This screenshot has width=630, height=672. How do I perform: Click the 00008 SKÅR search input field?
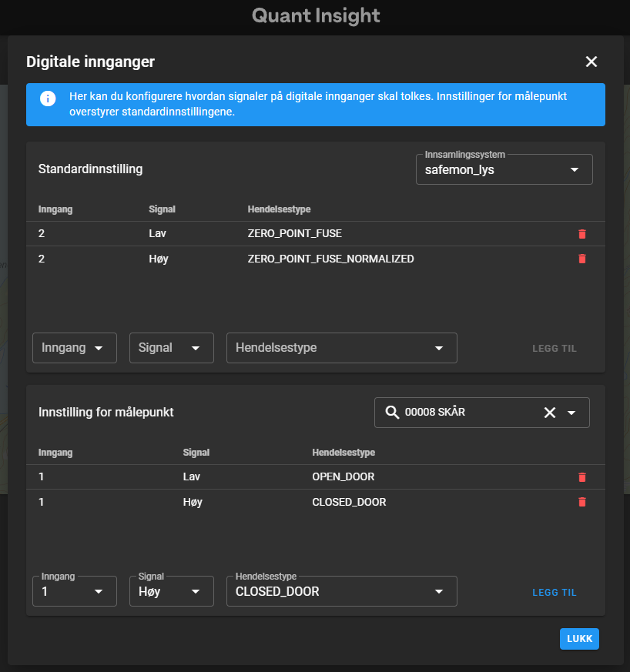(470, 413)
